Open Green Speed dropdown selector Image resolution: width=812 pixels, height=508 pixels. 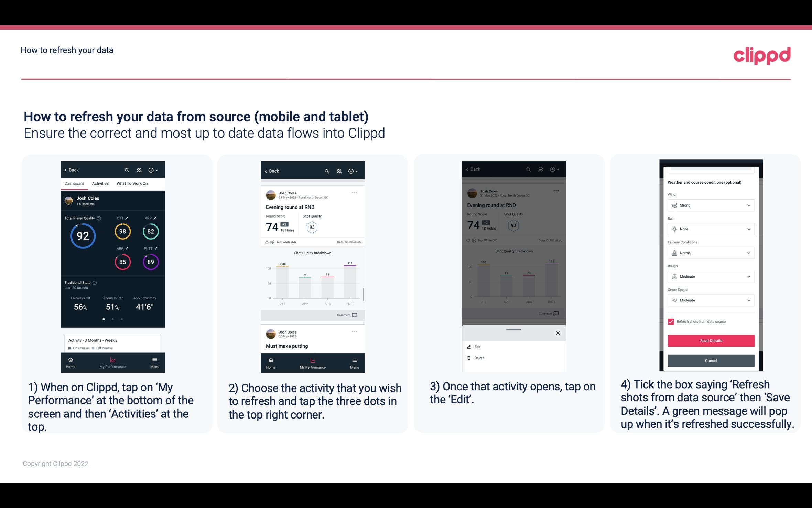click(x=710, y=300)
